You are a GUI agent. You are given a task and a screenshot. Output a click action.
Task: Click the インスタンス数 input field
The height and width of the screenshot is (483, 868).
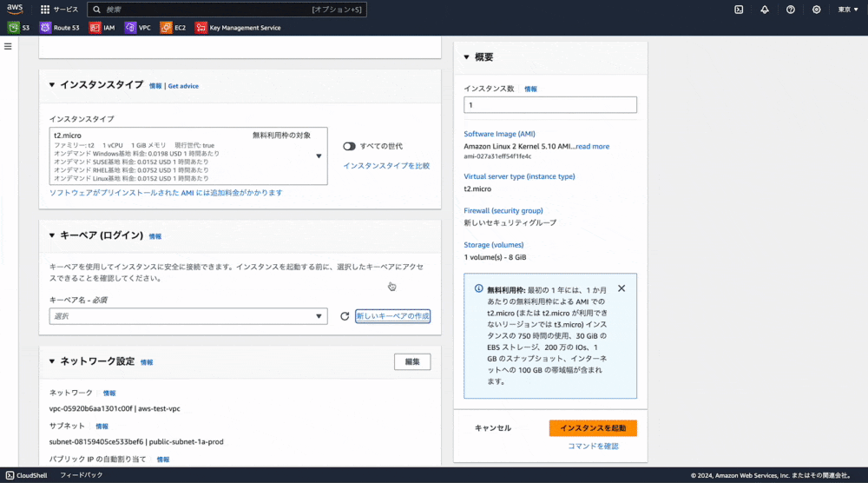(550, 105)
